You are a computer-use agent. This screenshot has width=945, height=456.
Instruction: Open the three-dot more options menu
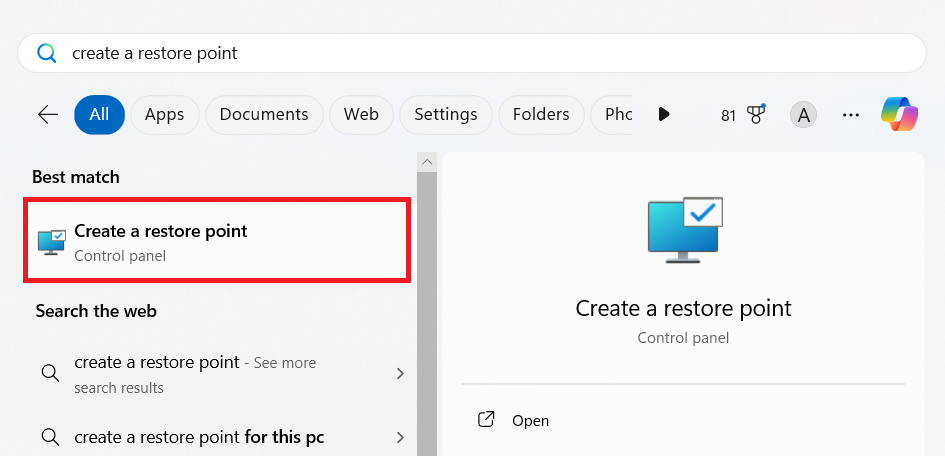pyautogui.click(x=850, y=114)
